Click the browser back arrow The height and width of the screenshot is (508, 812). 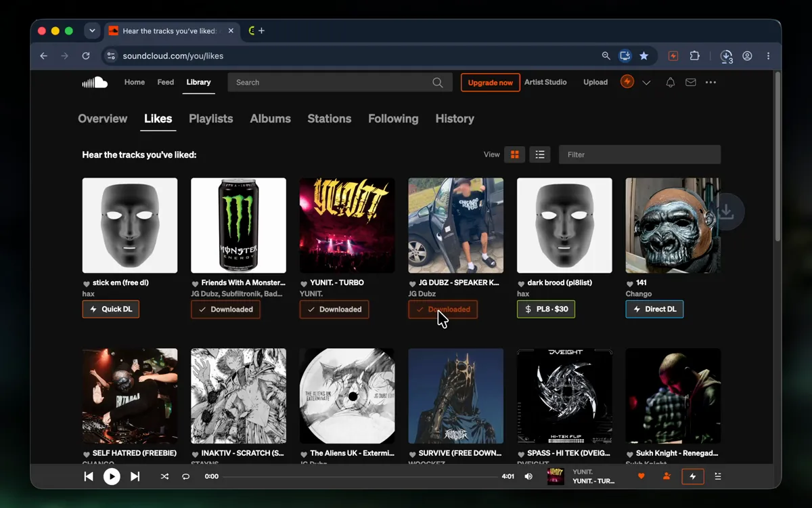pos(44,56)
